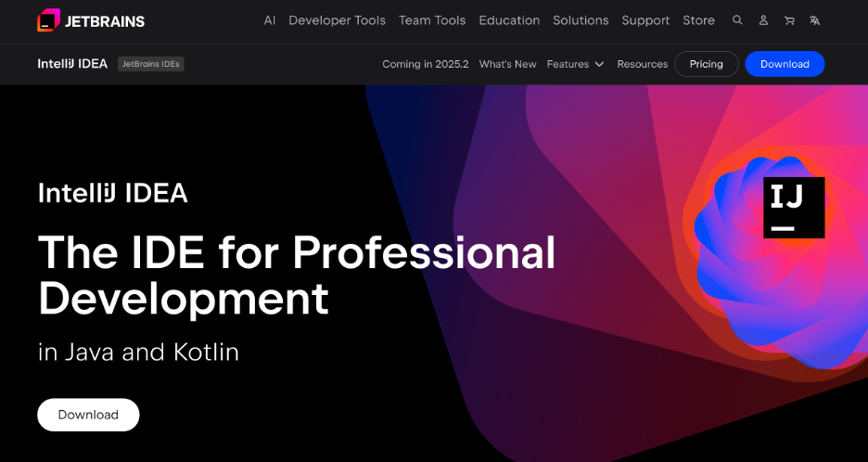Open the AI menu item
The width and height of the screenshot is (868, 462).
click(x=269, y=20)
